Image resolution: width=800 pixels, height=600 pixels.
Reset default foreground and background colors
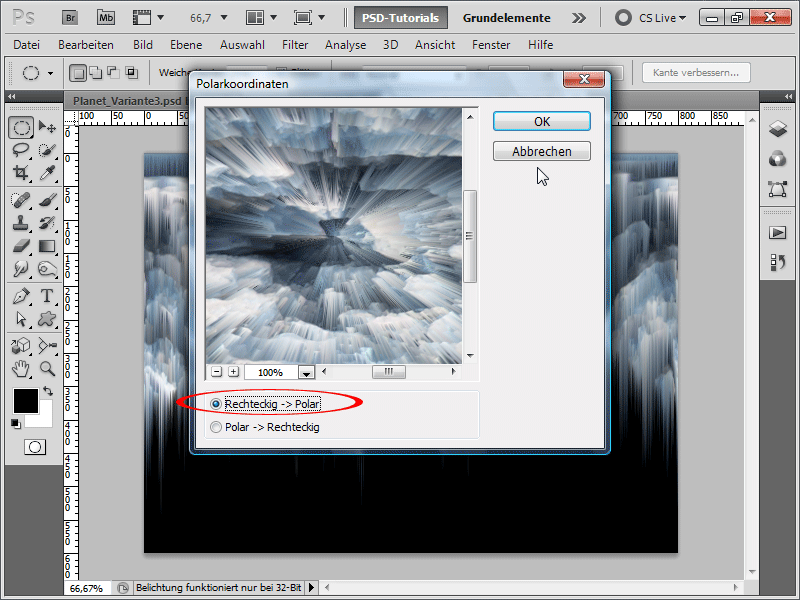(16, 423)
